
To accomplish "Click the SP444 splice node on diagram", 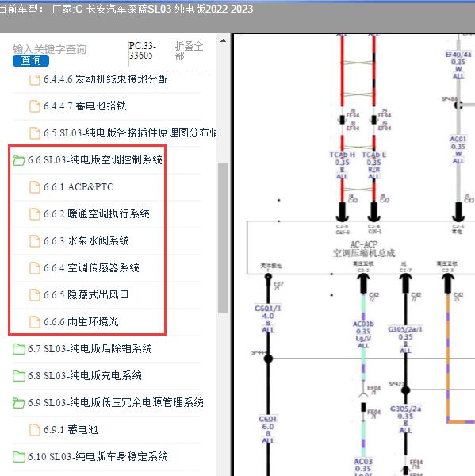I will [x=268, y=359].
